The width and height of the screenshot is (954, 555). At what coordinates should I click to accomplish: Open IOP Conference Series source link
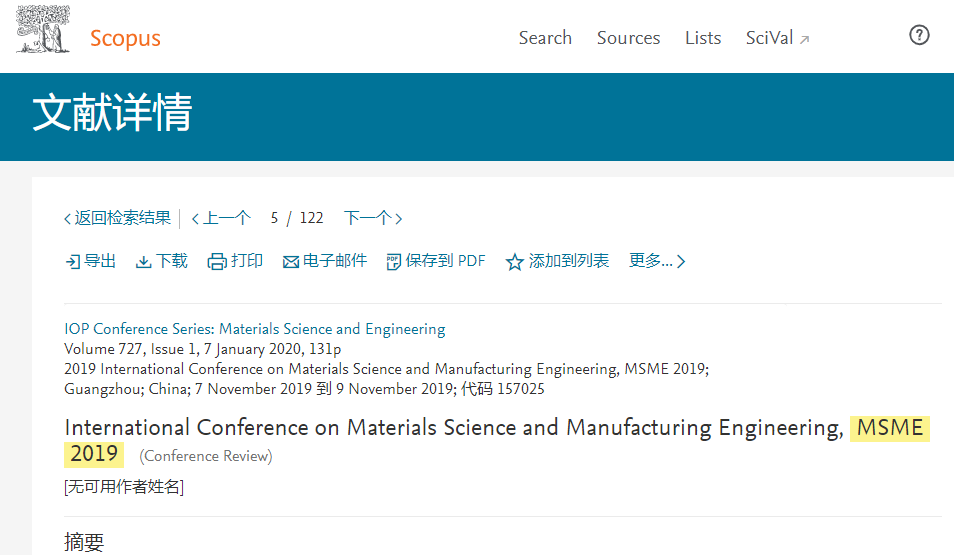point(255,329)
